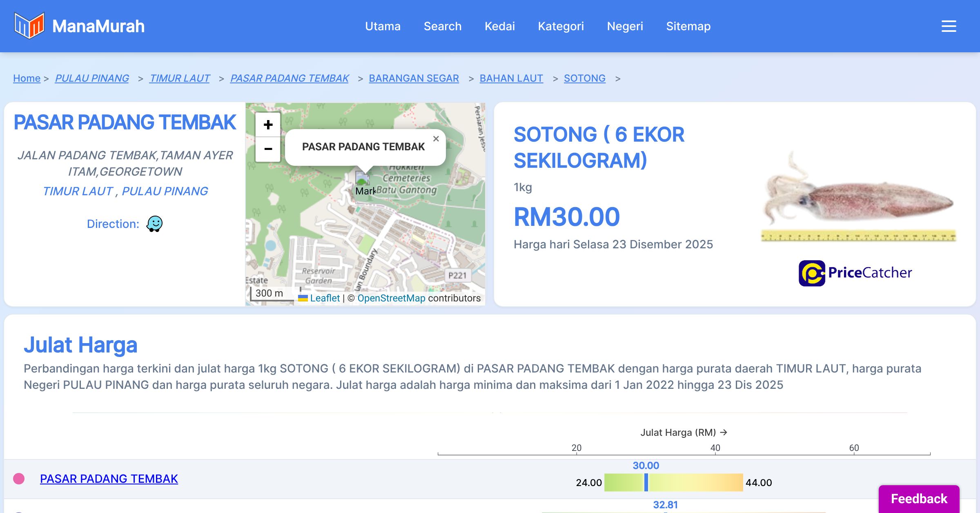Click the 30.00 price range bar

coord(673,482)
